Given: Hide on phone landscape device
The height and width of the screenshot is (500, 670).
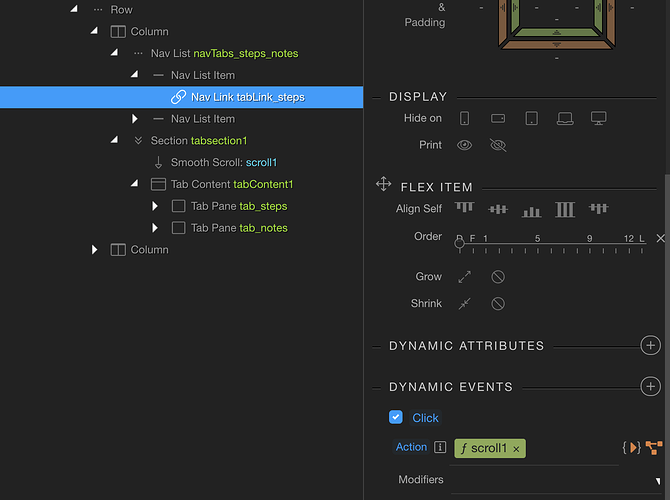Looking at the screenshot, I should (498, 118).
